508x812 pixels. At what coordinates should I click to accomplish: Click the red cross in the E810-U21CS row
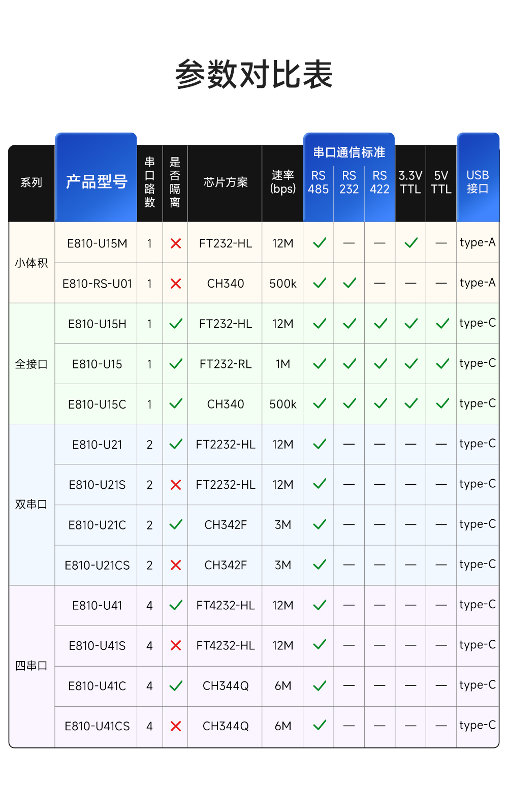pos(176,565)
